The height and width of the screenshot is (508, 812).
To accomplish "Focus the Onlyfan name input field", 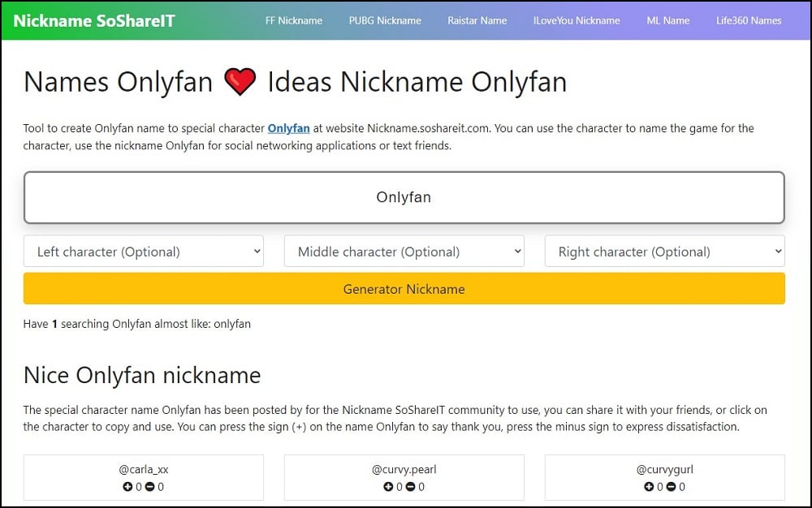I will tap(404, 198).
